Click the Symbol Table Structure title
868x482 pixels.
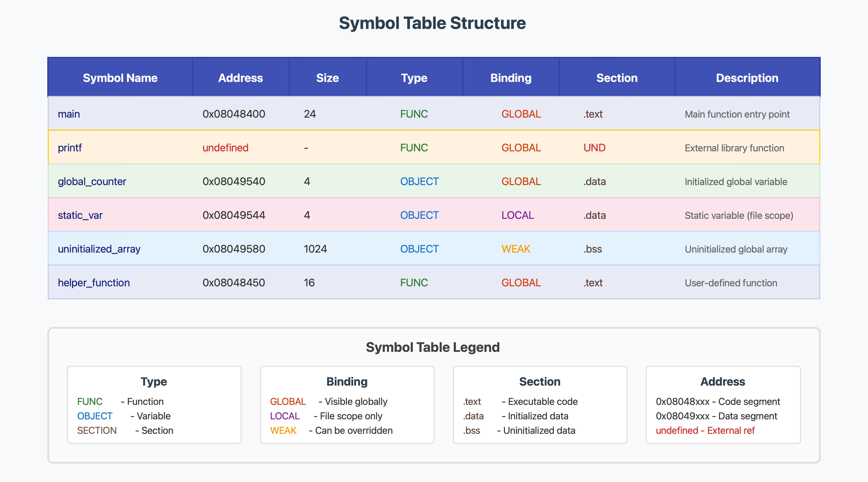tap(432, 23)
